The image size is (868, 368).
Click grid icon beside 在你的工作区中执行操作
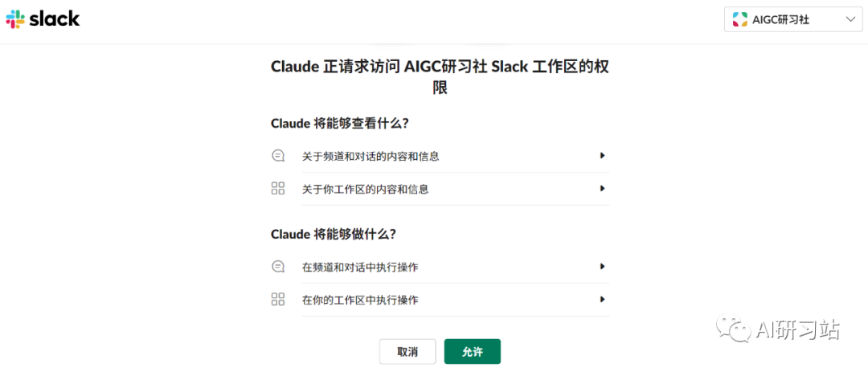coord(278,300)
